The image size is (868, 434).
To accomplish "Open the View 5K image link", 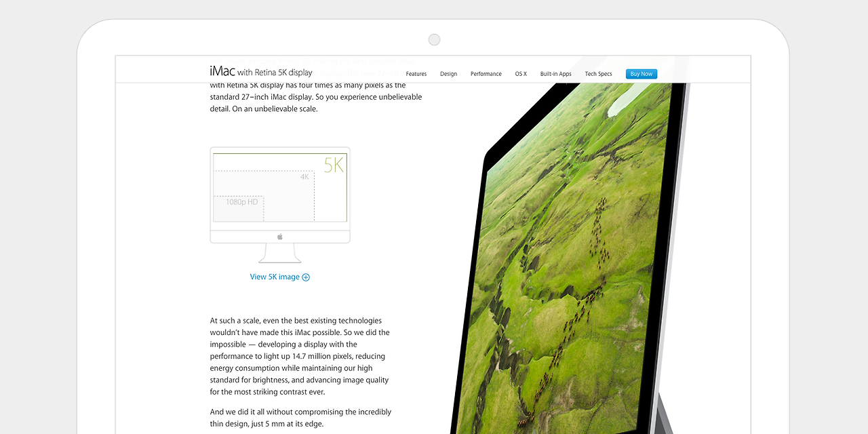I will (x=275, y=277).
